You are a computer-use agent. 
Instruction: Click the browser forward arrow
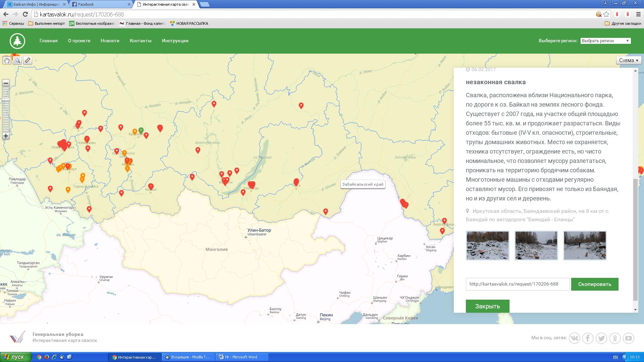[x=15, y=14]
